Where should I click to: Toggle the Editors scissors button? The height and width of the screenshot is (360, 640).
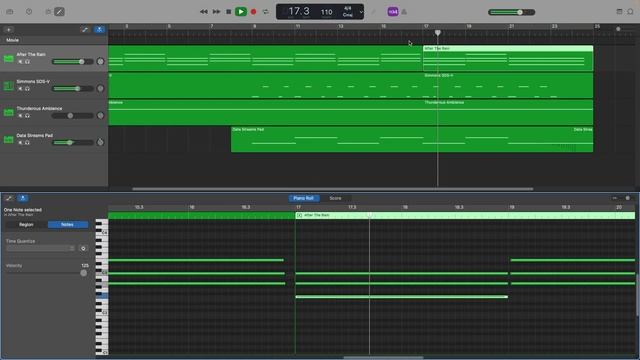point(60,12)
